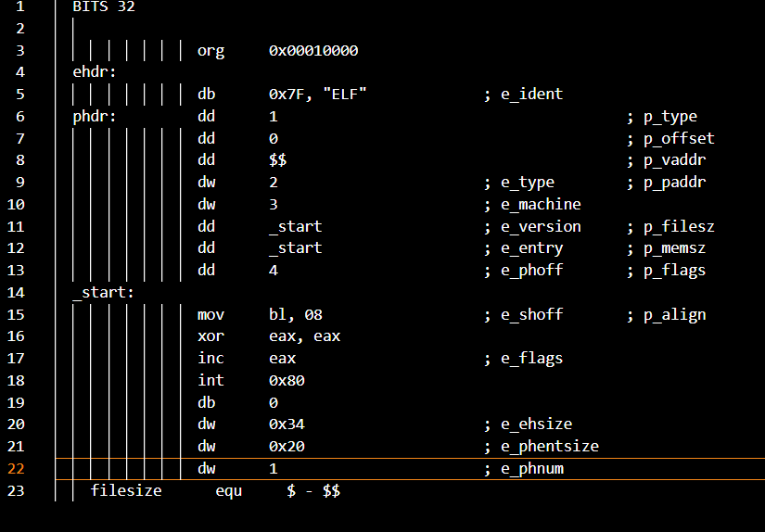765x532 pixels.
Task: Click the 'ehdr:' label
Action: click(x=95, y=72)
